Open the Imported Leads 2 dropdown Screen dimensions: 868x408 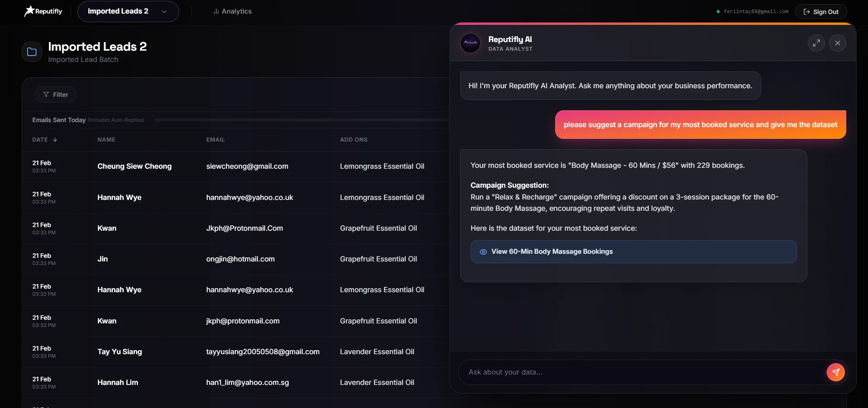128,11
